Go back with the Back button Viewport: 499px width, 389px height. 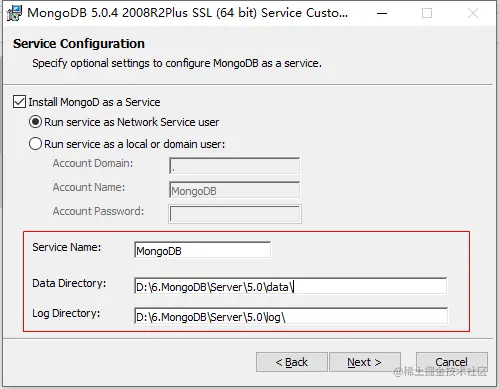pos(292,362)
